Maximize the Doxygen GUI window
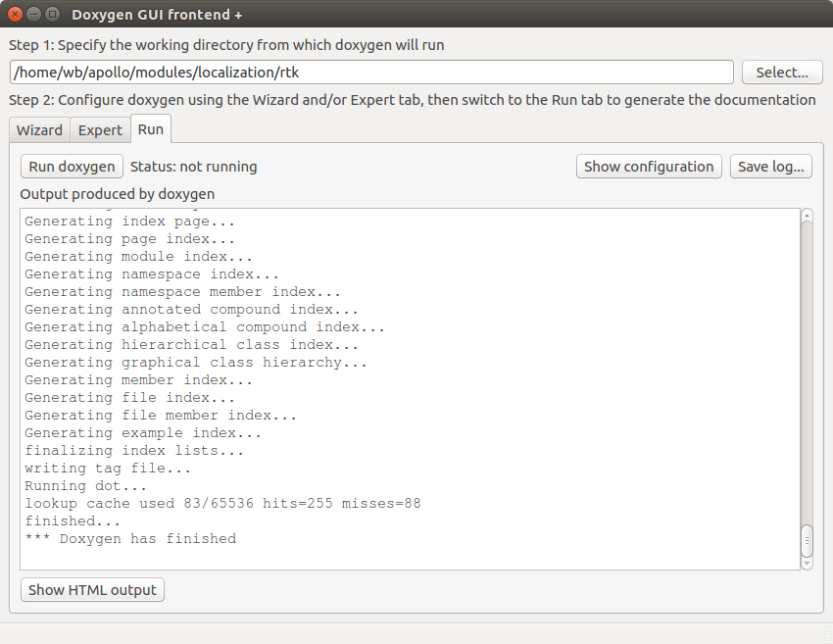This screenshot has width=833, height=644. coord(52,15)
